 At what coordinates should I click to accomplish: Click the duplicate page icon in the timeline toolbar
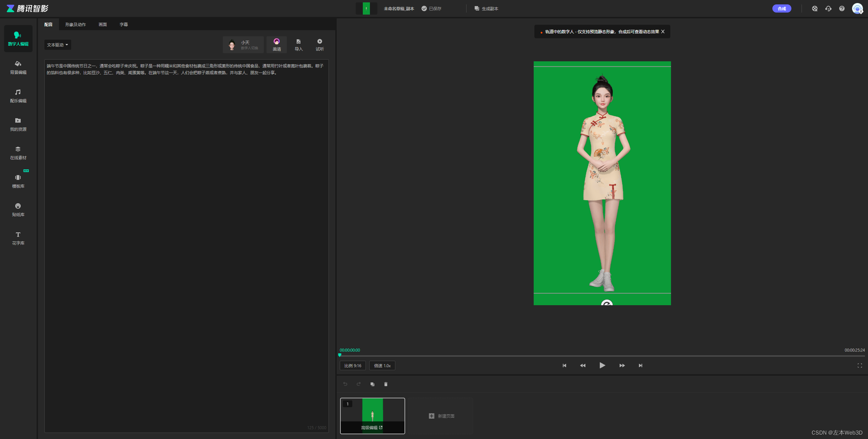coord(372,384)
